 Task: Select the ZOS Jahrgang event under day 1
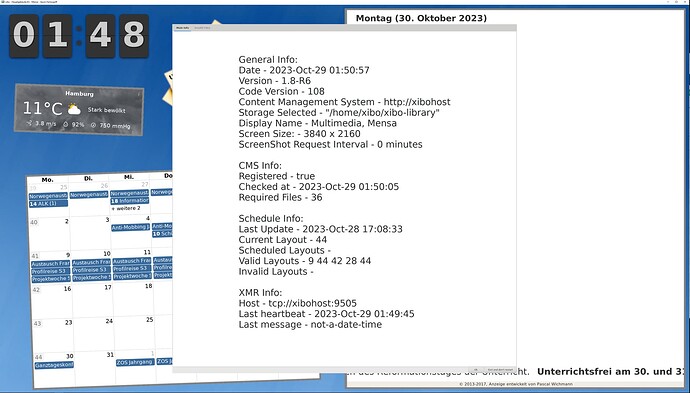tap(135, 362)
